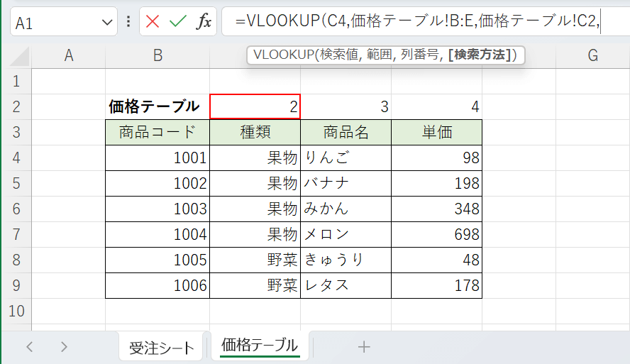Click the 単価 header cell

pos(436,132)
